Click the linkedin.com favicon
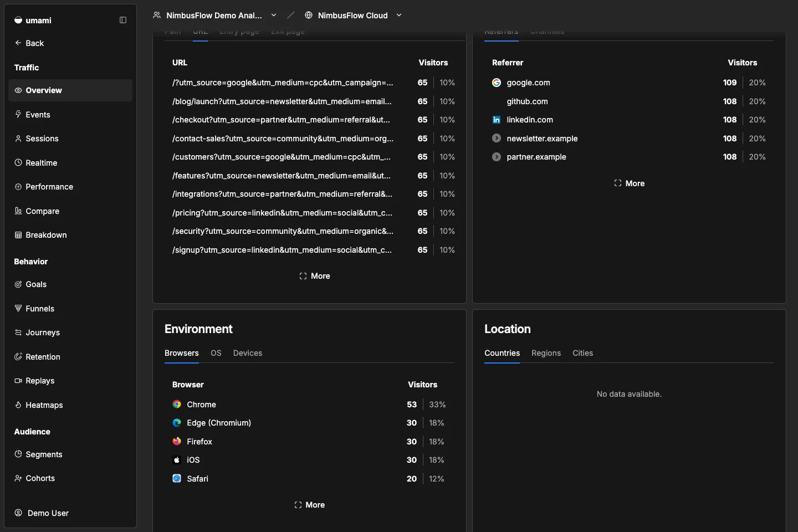798x532 pixels. pos(497,120)
